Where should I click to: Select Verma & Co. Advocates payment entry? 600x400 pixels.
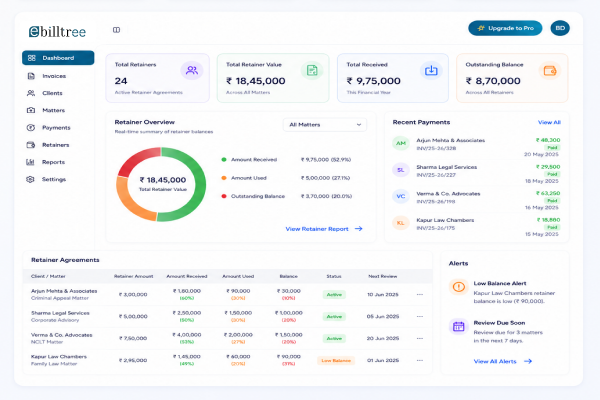point(448,194)
